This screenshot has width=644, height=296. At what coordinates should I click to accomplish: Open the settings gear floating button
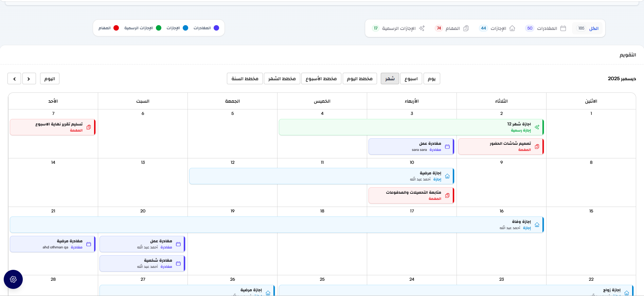pos(13,279)
